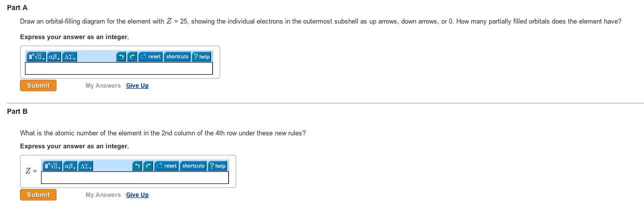This screenshot has width=644, height=209.
Task: Click the redo arrow in Part B toolbar
Action: pyautogui.click(x=148, y=166)
